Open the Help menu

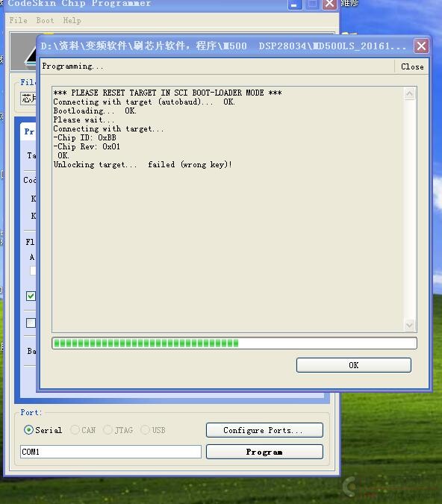coord(72,20)
